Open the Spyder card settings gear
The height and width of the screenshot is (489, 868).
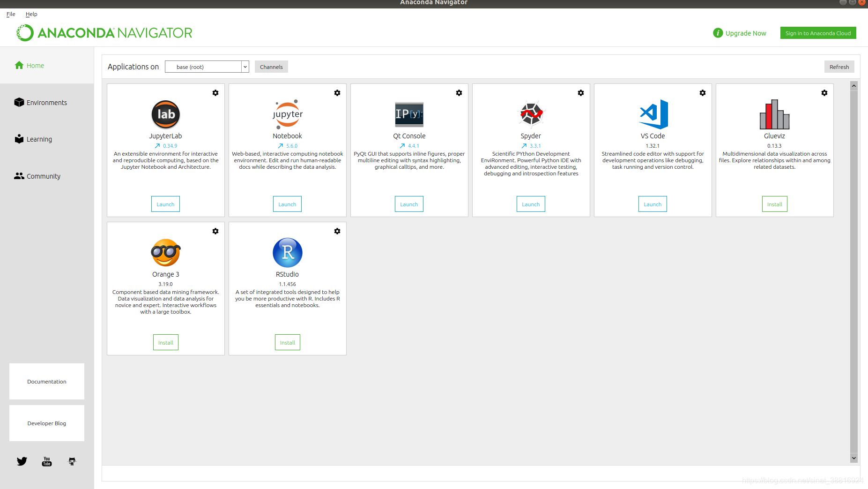581,93
